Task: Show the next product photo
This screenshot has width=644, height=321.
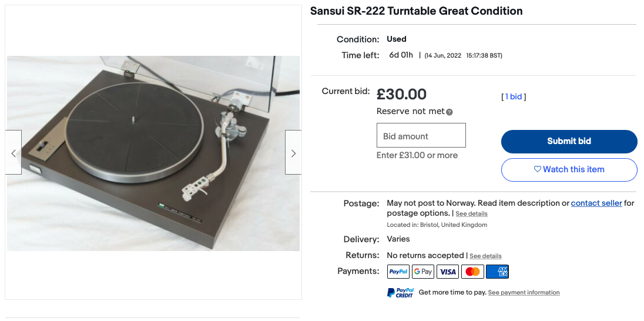Action: pyautogui.click(x=293, y=153)
